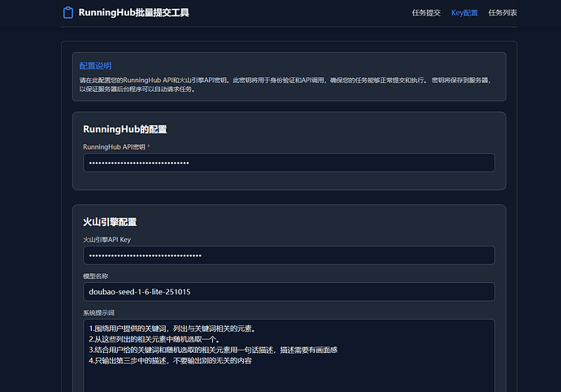Select the RunningHub的配置 section heading
The width and height of the screenshot is (561, 392).
[125, 129]
